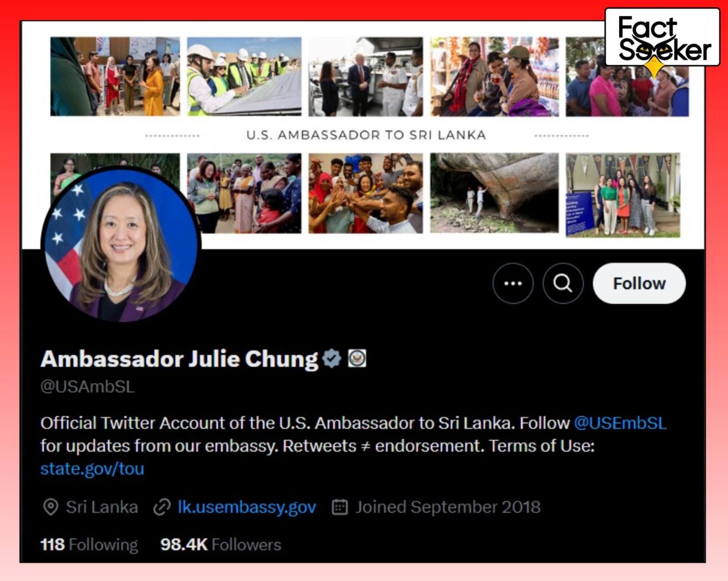The width and height of the screenshot is (728, 581).
Task: Click the rock cave photo in banner
Action: tap(494, 193)
